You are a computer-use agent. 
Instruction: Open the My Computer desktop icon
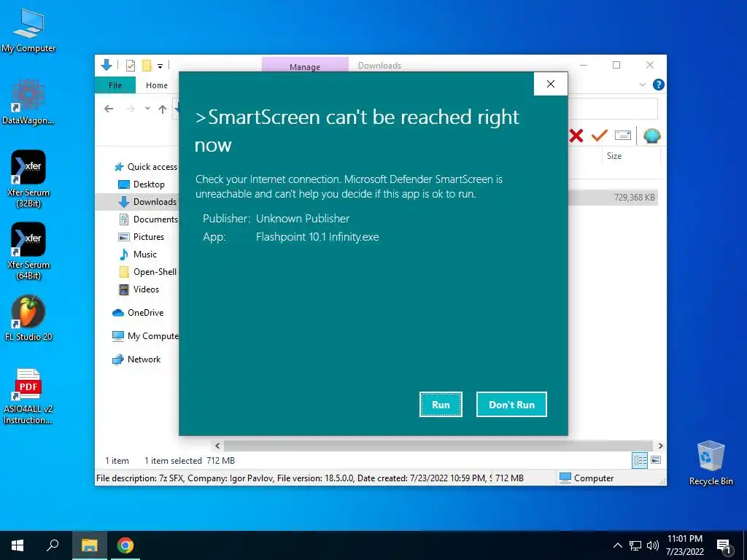point(28,31)
